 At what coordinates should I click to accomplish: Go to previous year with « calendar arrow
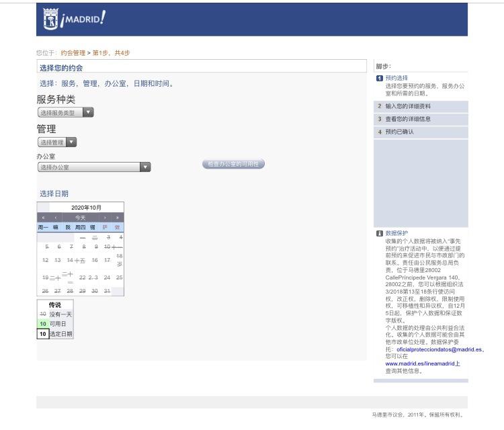44,218
